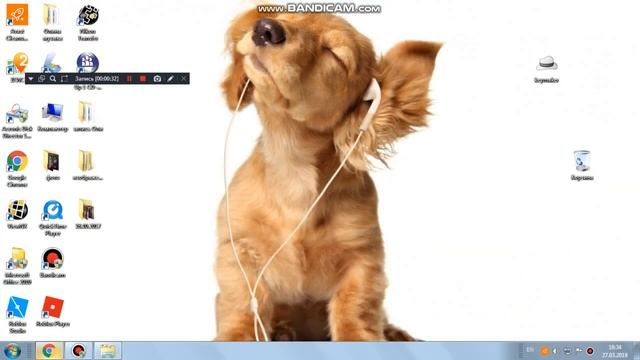Open File Explorer from the taskbar
The image size is (640, 360).
(108, 351)
